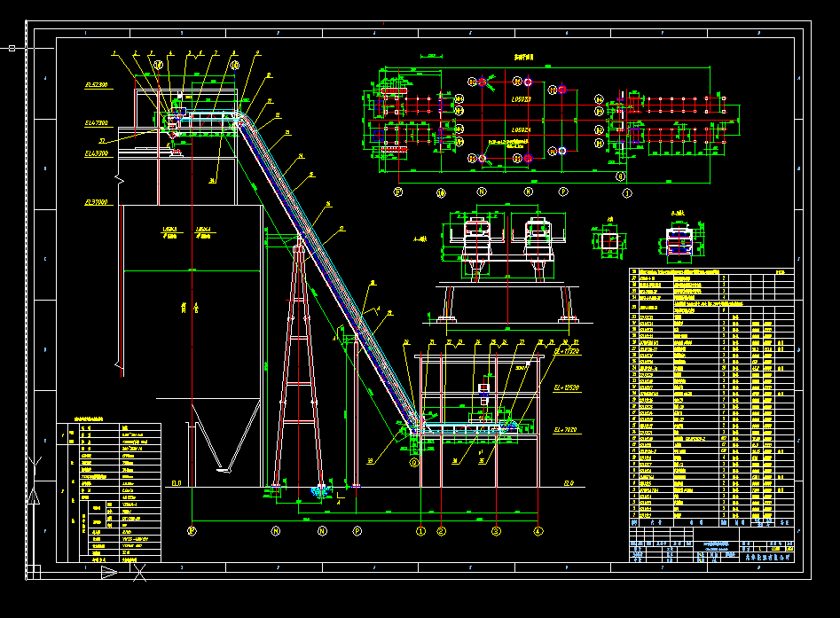
Task: Click the small square handle at top-left corner
Action: tap(12, 48)
